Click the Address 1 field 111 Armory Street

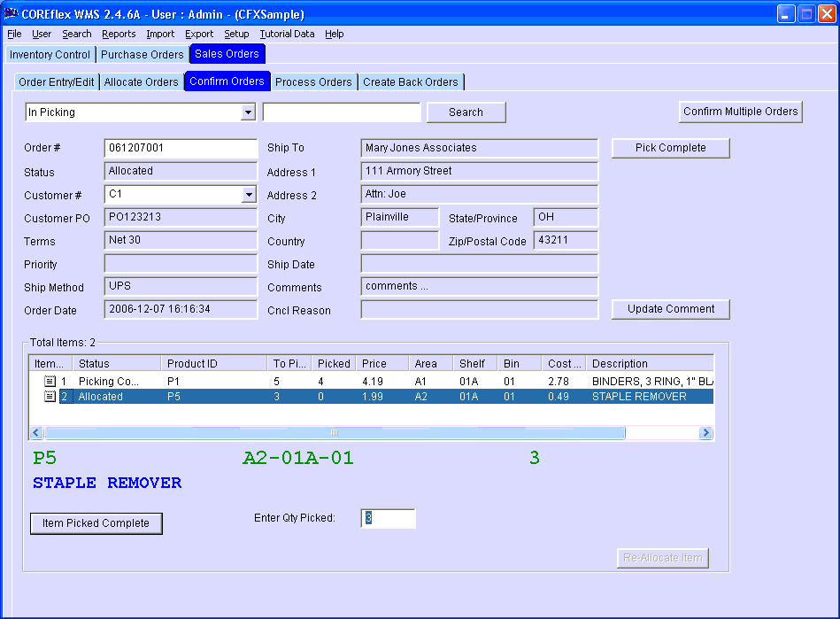[480, 172]
